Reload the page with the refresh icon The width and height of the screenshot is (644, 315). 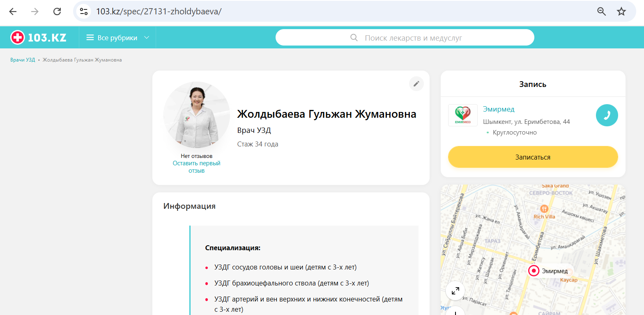[57, 11]
